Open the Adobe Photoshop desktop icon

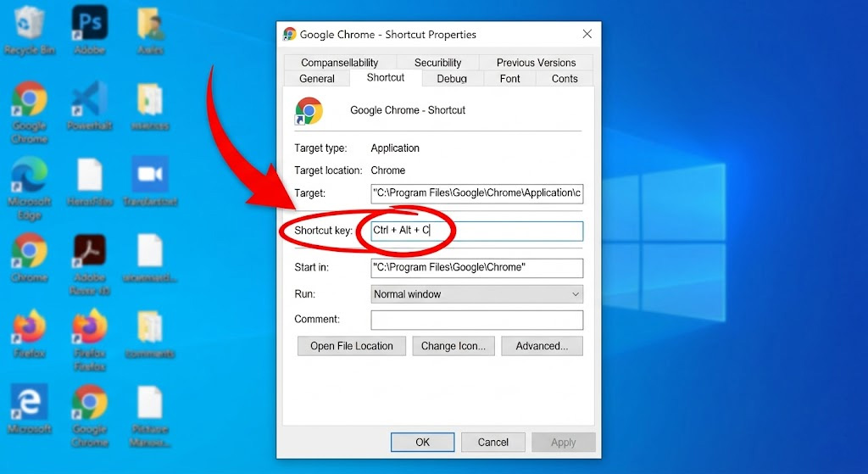(x=90, y=23)
